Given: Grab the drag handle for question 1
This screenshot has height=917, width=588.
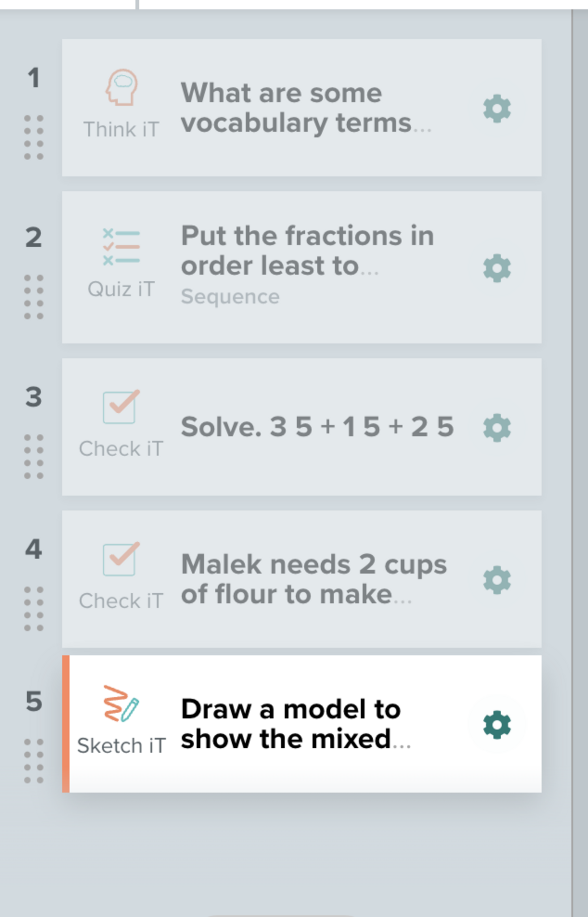Looking at the screenshot, I should tap(34, 137).
